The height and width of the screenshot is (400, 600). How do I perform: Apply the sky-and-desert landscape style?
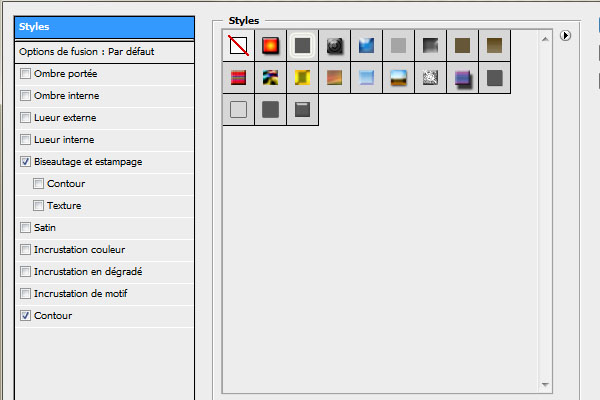coord(398,78)
